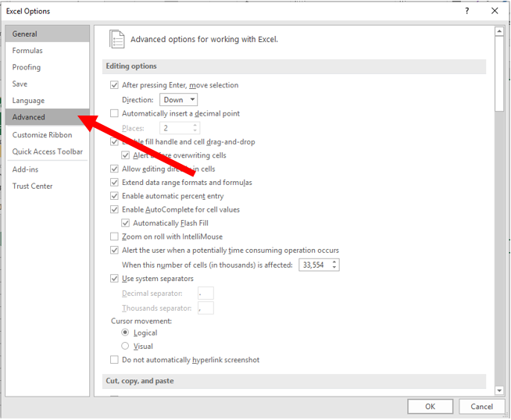Toggle fill handle and cell drag-and-drop checkbox
Screen dimensions: 511x420
tap(114, 141)
